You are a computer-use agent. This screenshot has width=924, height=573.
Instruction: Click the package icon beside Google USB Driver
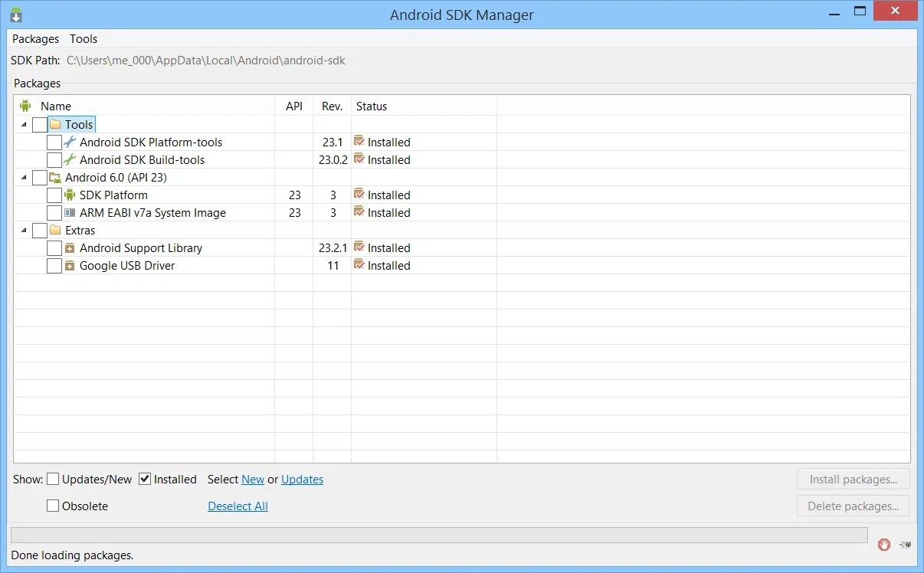(x=70, y=266)
